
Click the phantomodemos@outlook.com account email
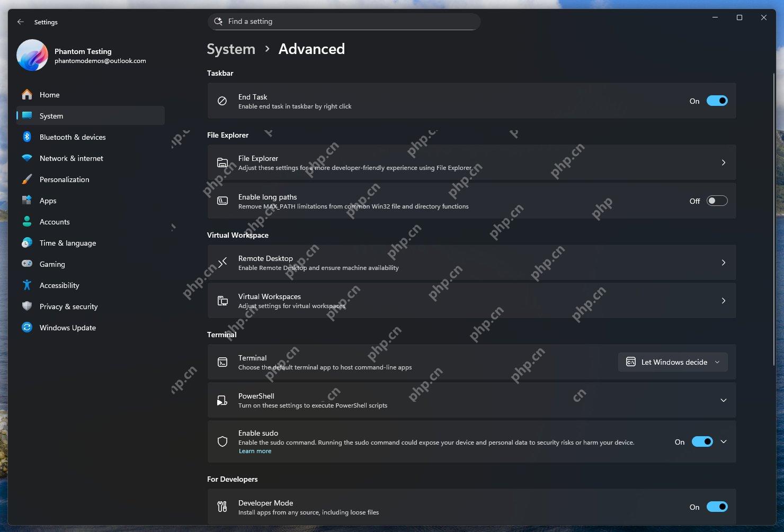(100, 61)
